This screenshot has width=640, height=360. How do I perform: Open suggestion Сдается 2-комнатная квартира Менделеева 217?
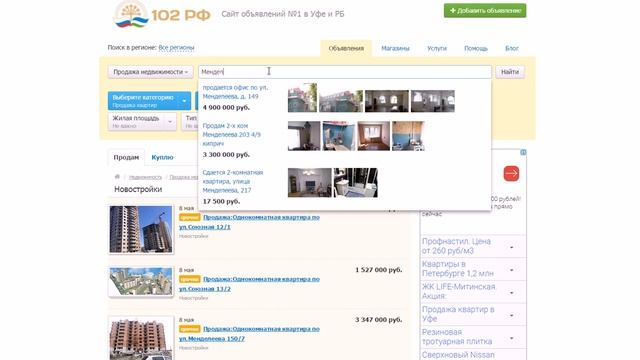point(233,181)
